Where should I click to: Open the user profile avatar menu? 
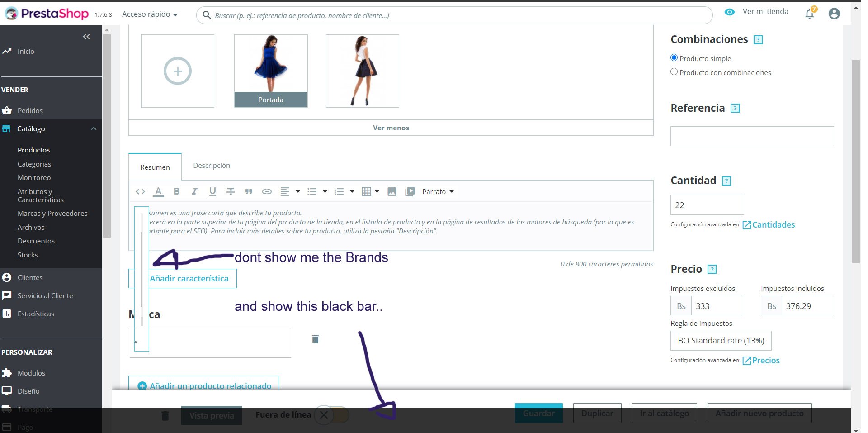[x=834, y=14]
